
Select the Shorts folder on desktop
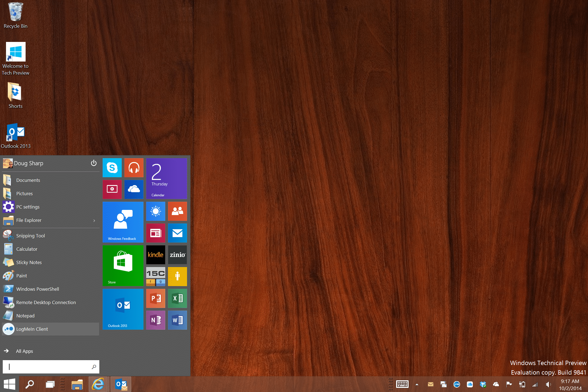click(16, 95)
